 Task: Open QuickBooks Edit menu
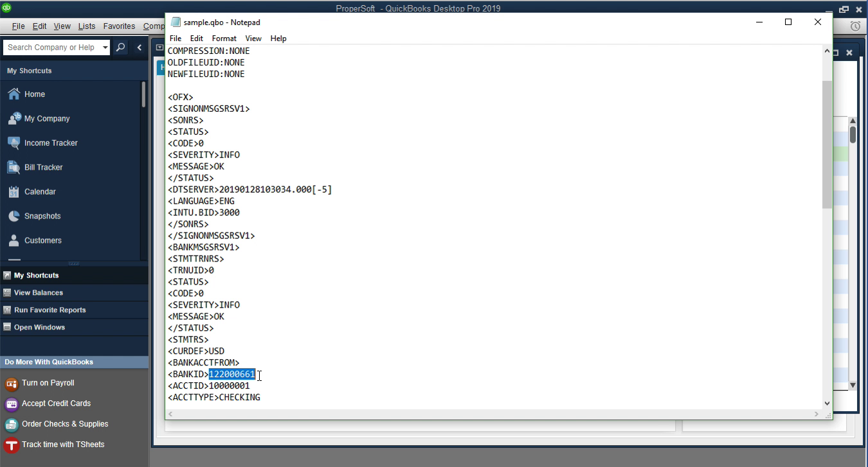coord(39,26)
